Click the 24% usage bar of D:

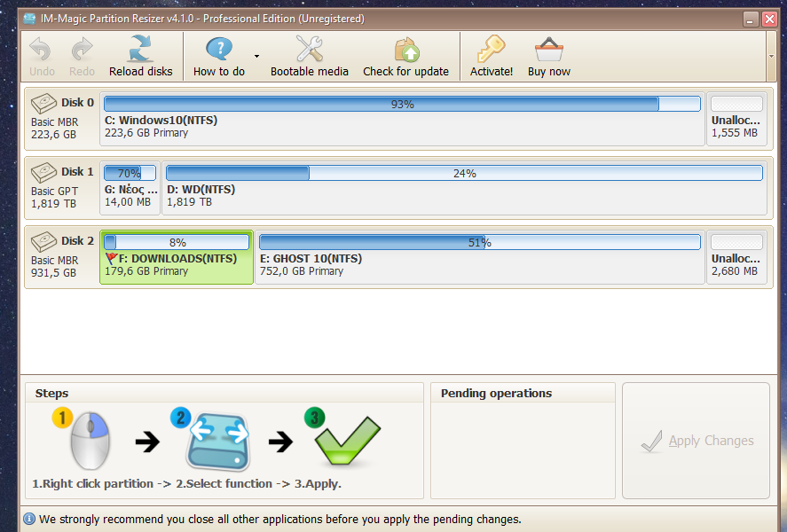tap(464, 173)
